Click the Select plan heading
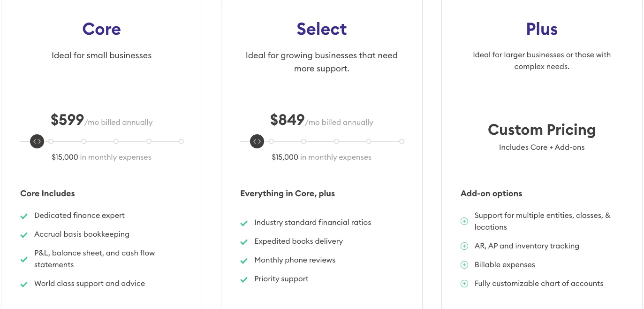 click(321, 29)
